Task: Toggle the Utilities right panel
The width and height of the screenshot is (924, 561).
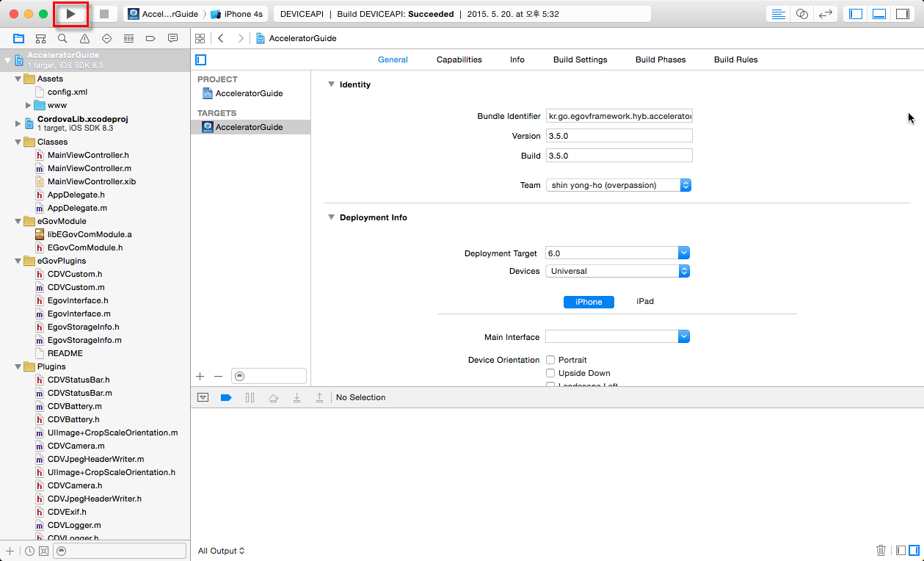Action: [x=901, y=14]
